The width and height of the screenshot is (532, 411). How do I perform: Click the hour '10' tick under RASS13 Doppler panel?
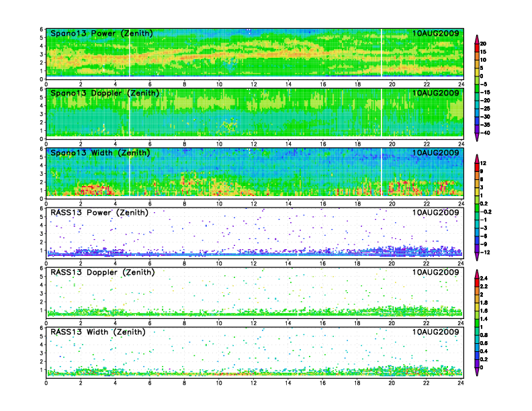click(x=219, y=323)
